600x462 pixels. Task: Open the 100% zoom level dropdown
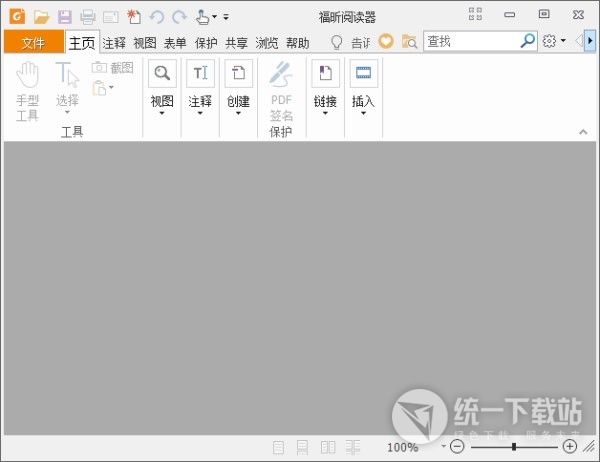pyautogui.click(x=443, y=446)
